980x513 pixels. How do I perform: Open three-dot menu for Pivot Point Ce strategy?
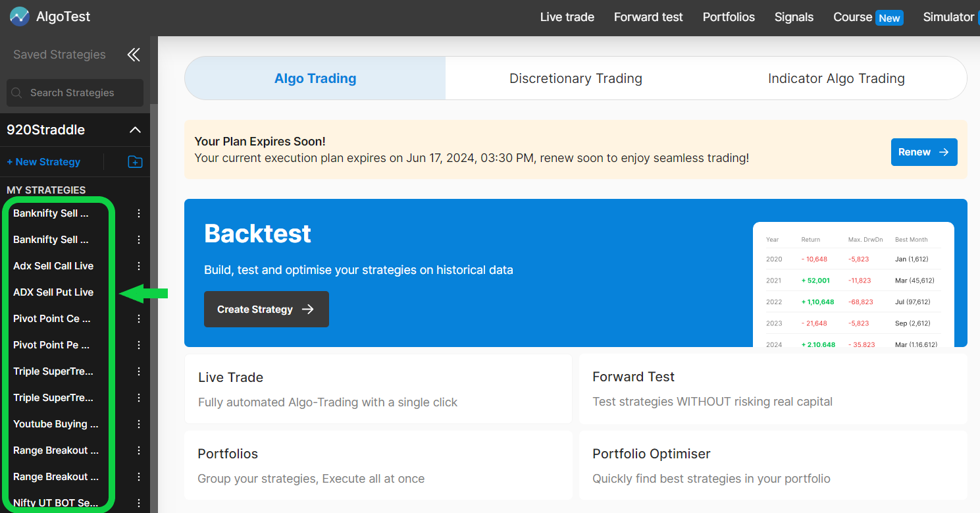[x=139, y=319]
